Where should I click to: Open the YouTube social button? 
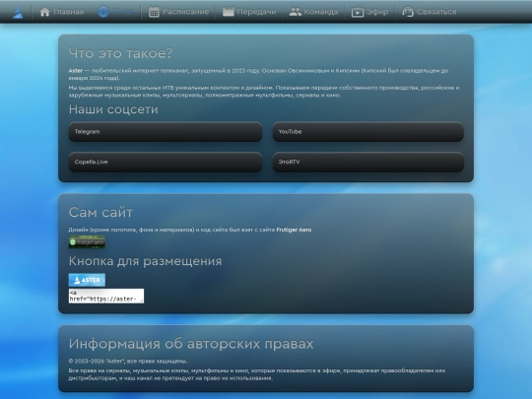pos(368,132)
